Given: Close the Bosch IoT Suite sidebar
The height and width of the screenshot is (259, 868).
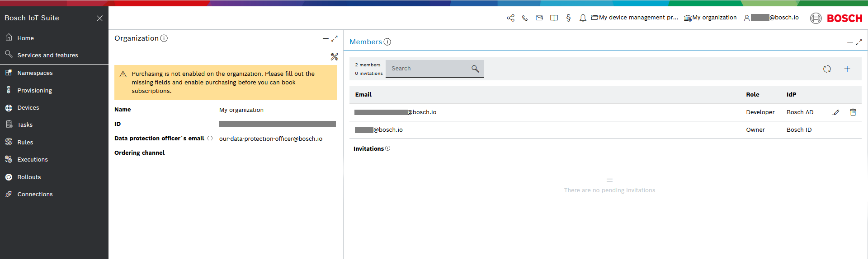Looking at the screenshot, I should 100,18.
